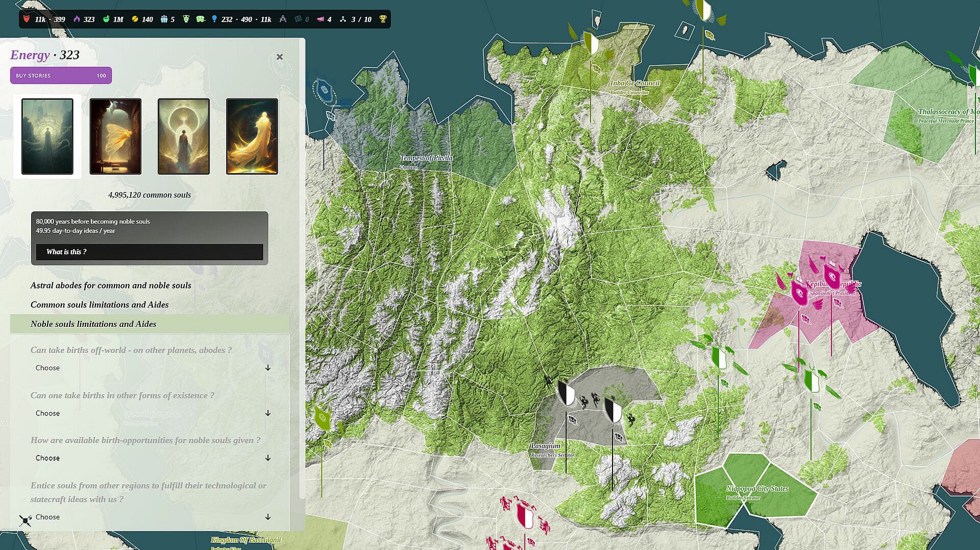Click the crossed swords icon at panel bottom
The width and height of the screenshot is (980, 550).
click(25, 520)
